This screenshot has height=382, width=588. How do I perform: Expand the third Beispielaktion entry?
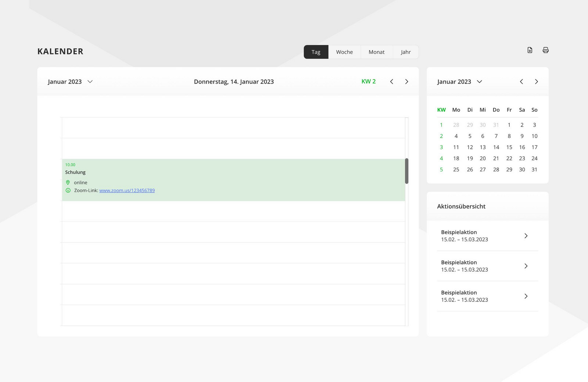[x=526, y=296]
